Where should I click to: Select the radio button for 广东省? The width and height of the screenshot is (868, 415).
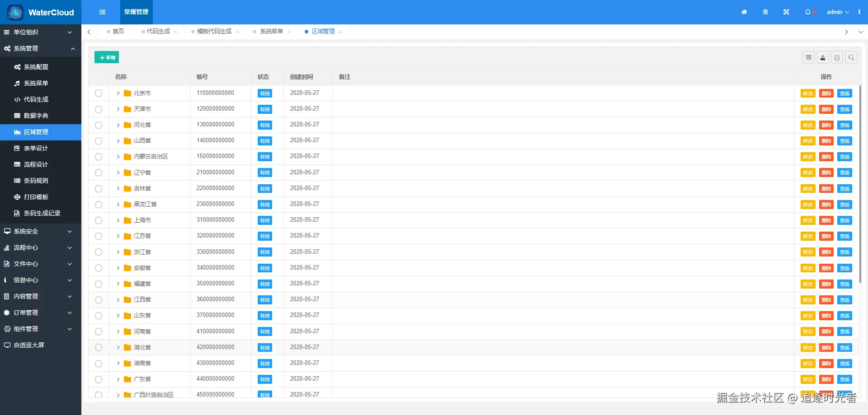[x=99, y=379]
